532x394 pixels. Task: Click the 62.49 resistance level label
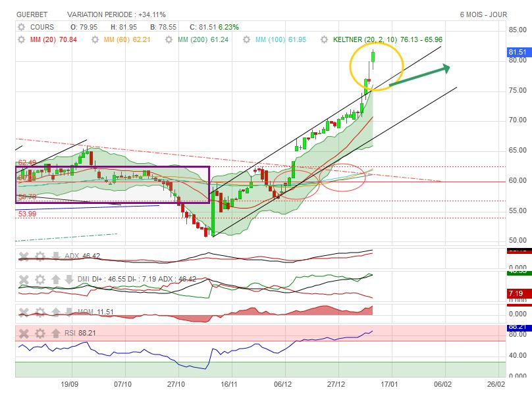click(27, 162)
